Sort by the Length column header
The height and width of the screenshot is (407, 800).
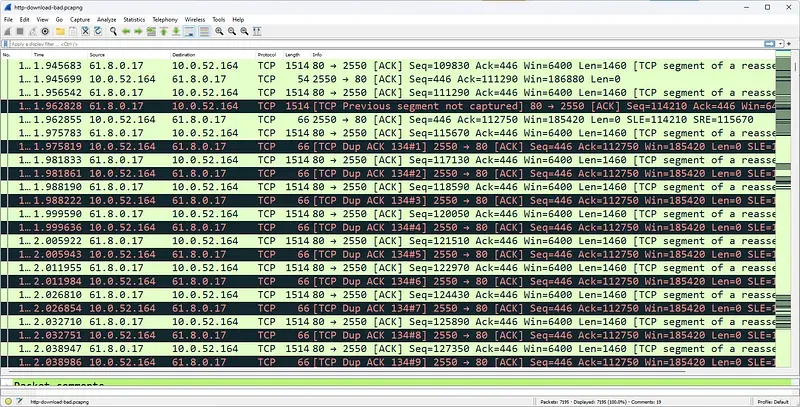point(297,55)
